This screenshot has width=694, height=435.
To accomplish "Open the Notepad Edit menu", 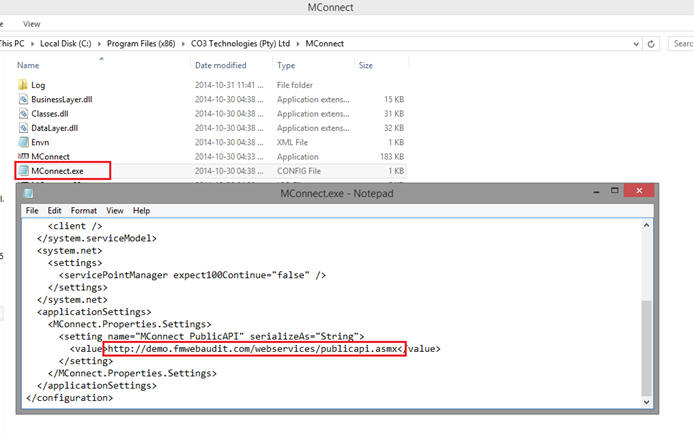I will (54, 211).
